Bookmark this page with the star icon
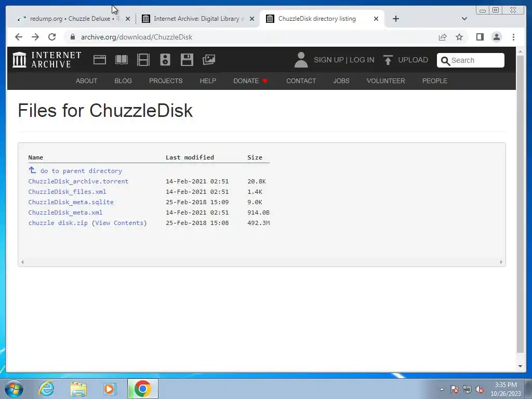Screen dimensions: 532x399 (459, 37)
